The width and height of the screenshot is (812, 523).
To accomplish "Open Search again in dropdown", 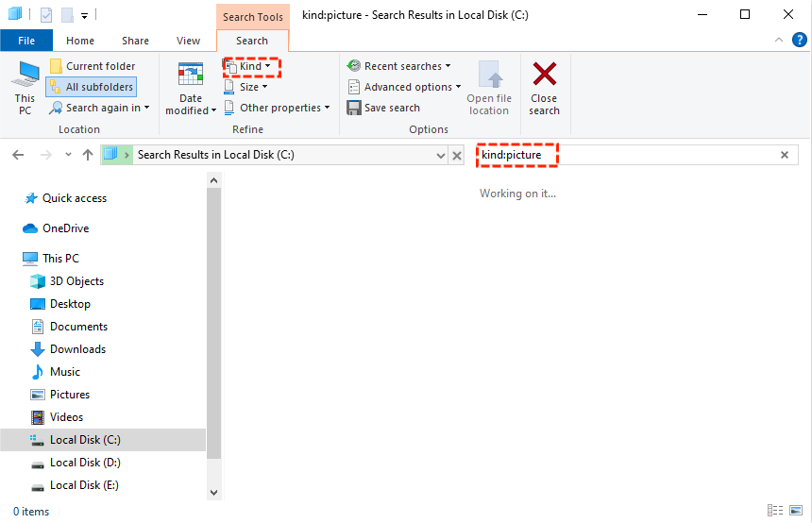I will pyautogui.click(x=99, y=108).
